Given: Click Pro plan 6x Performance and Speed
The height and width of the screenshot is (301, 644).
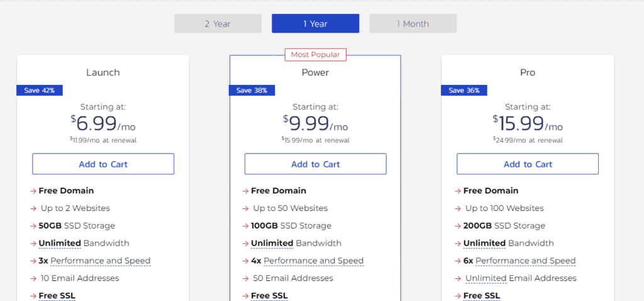Looking at the screenshot, I should 525,261.
